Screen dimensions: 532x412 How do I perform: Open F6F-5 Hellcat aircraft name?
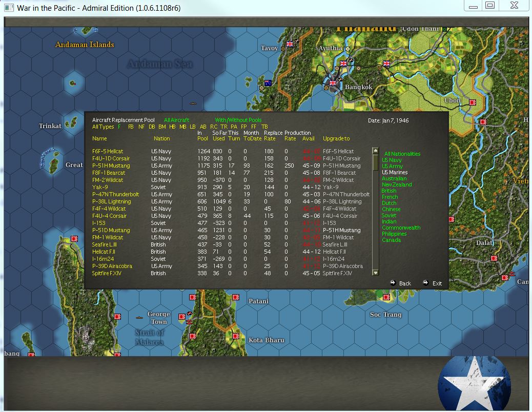pos(108,151)
